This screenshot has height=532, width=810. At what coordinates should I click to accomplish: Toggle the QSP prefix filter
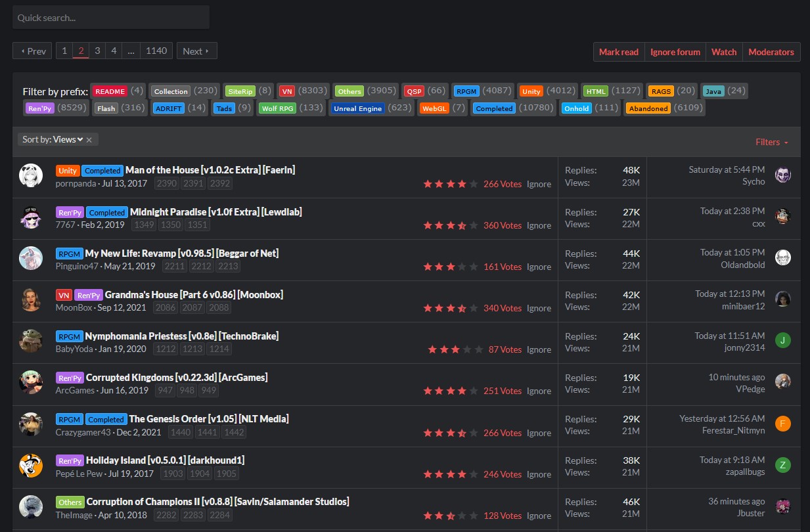(415, 91)
